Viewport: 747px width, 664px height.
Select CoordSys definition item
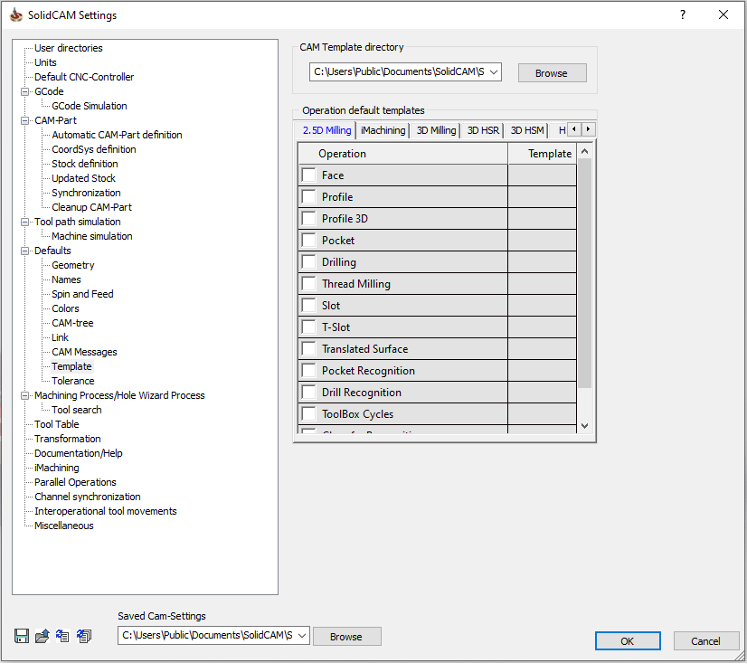[94, 150]
